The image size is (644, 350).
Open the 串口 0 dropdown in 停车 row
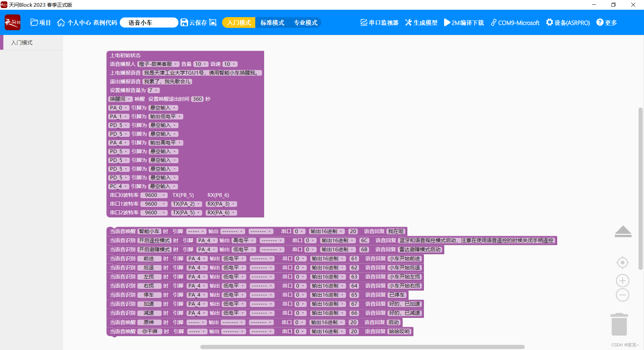[300, 295]
